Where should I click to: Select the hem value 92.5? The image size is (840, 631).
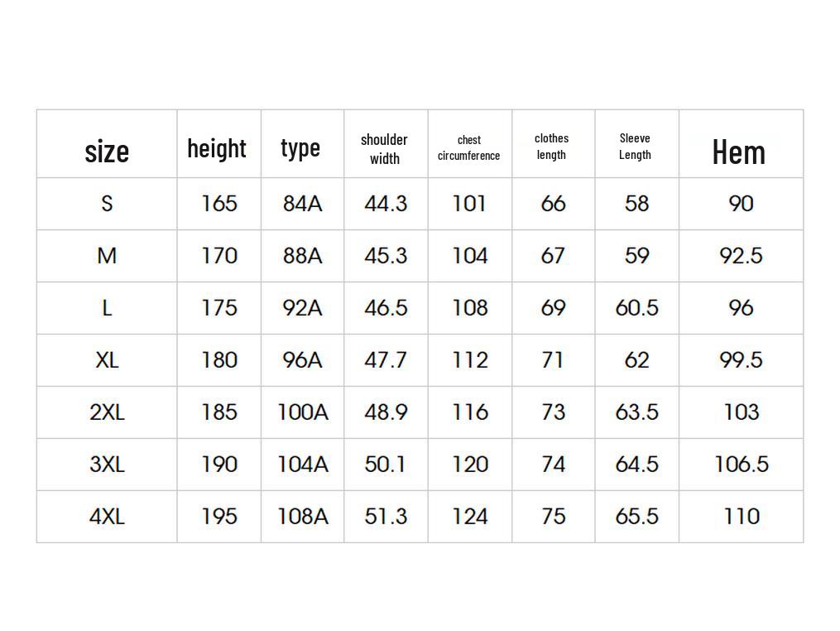(x=741, y=256)
